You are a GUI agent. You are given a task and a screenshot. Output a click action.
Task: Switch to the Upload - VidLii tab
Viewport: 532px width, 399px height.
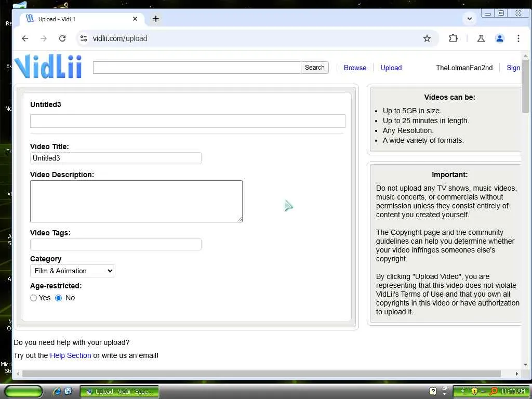[x=82, y=19]
